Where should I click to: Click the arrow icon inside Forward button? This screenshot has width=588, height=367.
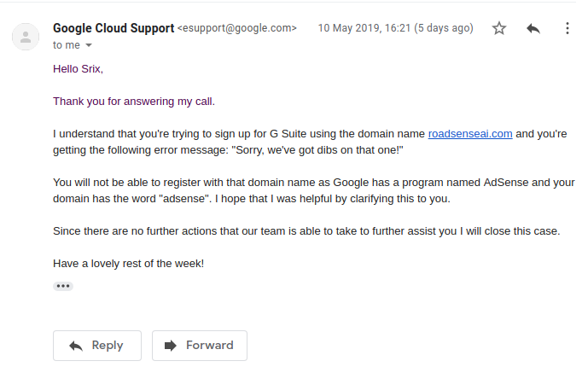coord(170,346)
